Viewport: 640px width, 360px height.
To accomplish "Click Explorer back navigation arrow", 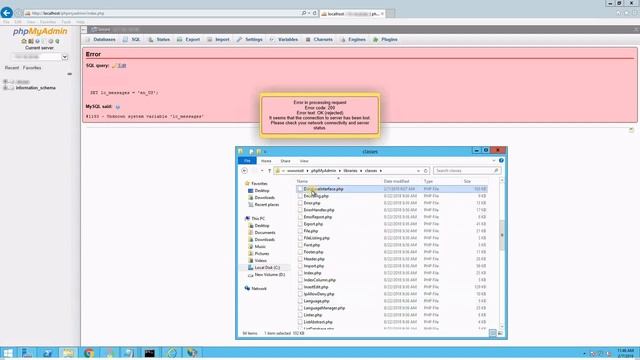I will pos(244,171).
